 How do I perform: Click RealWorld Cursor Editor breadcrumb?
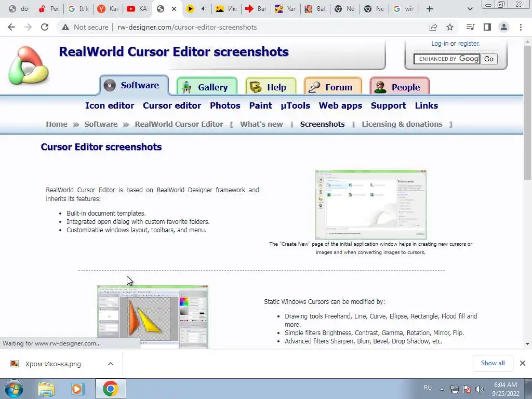click(x=179, y=124)
